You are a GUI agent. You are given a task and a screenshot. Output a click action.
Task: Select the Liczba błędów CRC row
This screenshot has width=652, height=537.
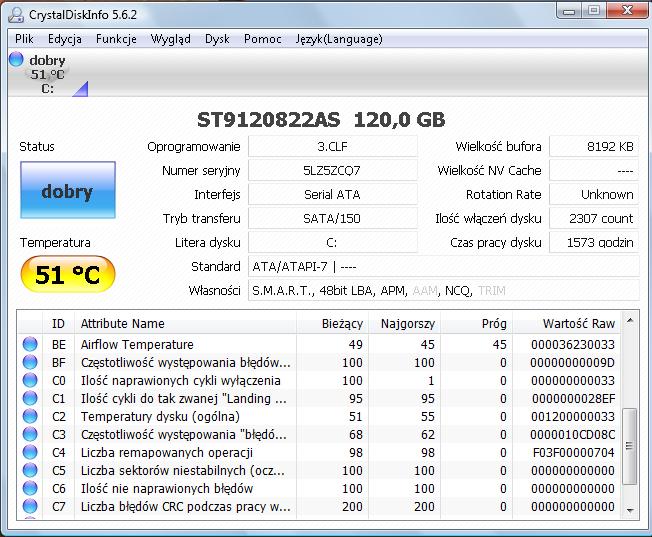tap(319, 506)
